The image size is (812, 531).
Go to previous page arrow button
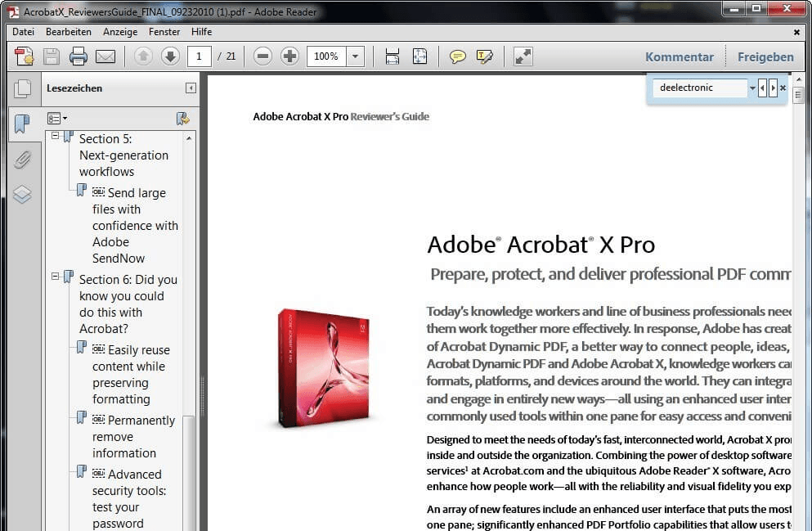143,56
